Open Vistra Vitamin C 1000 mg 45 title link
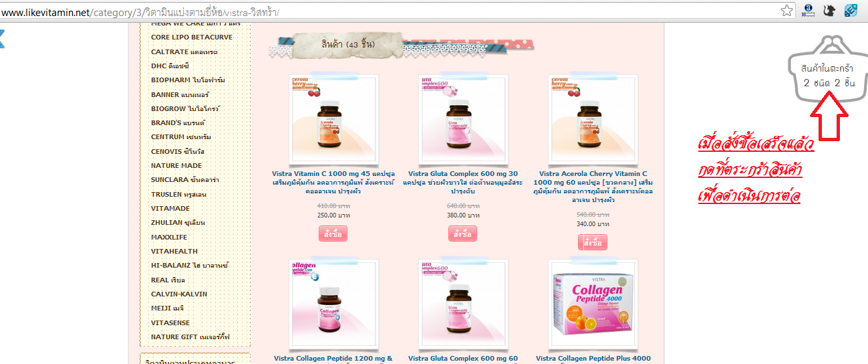Image resolution: width=868 pixels, height=364 pixels. 333,182
